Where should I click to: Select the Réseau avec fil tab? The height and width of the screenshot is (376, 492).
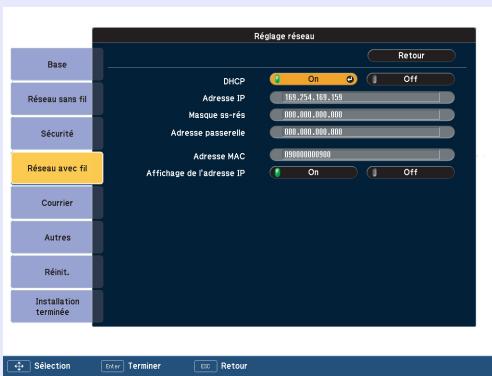57,168
